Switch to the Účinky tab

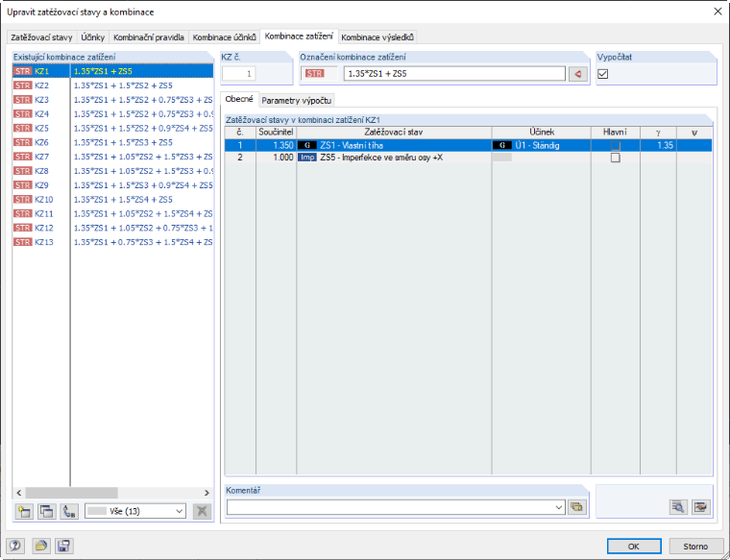92,37
